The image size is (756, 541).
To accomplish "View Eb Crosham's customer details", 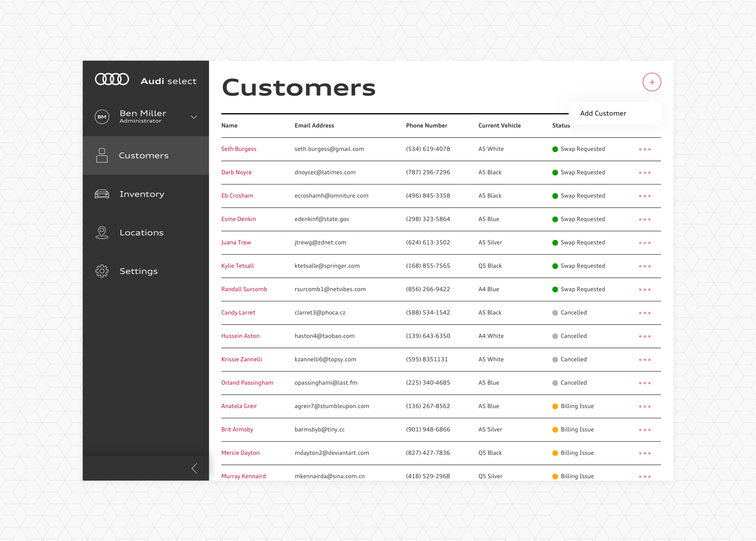I will coord(237,196).
